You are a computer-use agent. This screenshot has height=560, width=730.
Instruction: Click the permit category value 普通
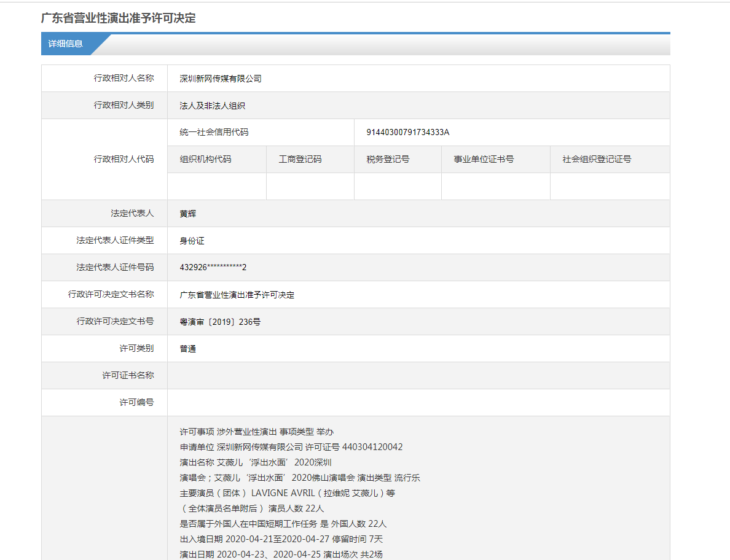pyautogui.click(x=187, y=349)
